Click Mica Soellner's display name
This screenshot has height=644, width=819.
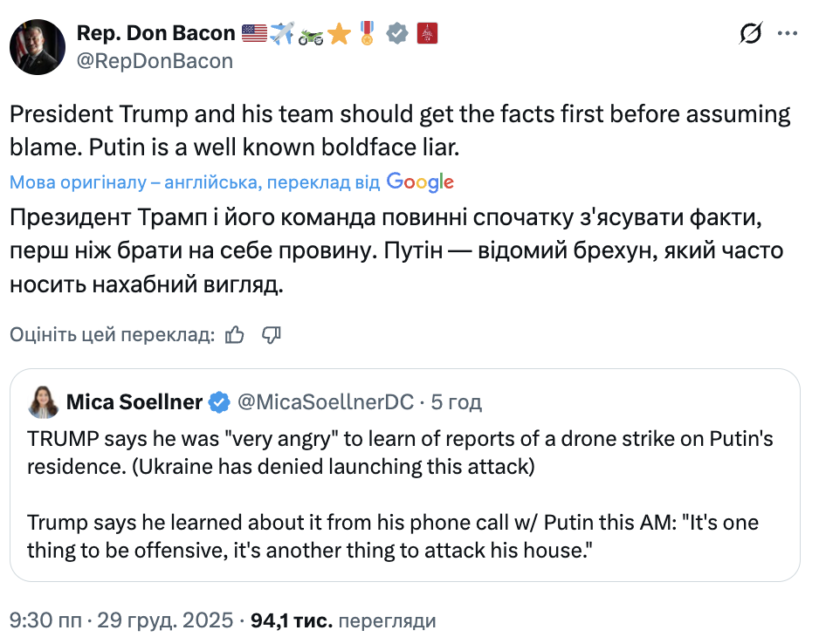(135, 402)
